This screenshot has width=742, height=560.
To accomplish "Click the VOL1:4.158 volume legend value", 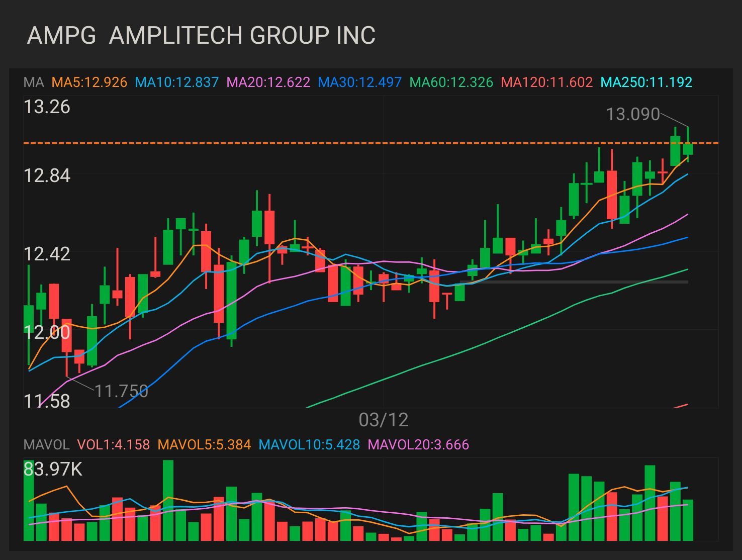I will 114,444.
